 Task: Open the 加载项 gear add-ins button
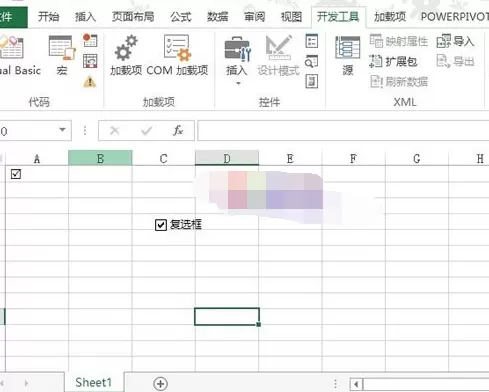(126, 56)
